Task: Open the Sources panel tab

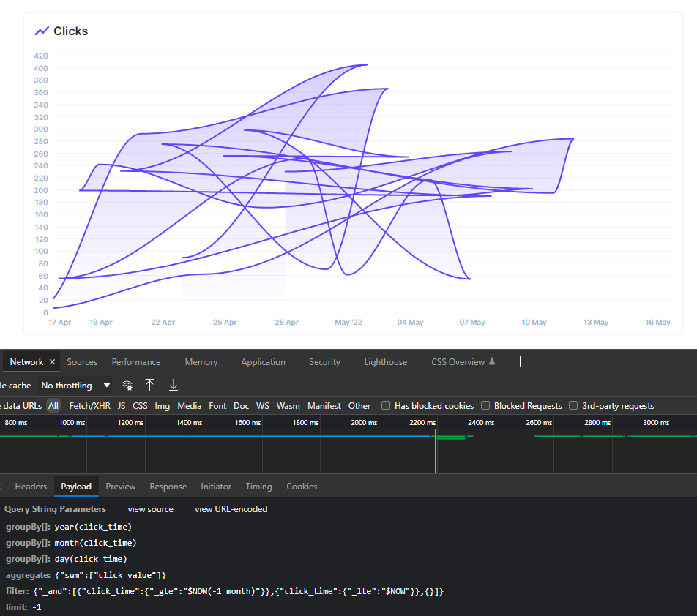Action: [82, 362]
